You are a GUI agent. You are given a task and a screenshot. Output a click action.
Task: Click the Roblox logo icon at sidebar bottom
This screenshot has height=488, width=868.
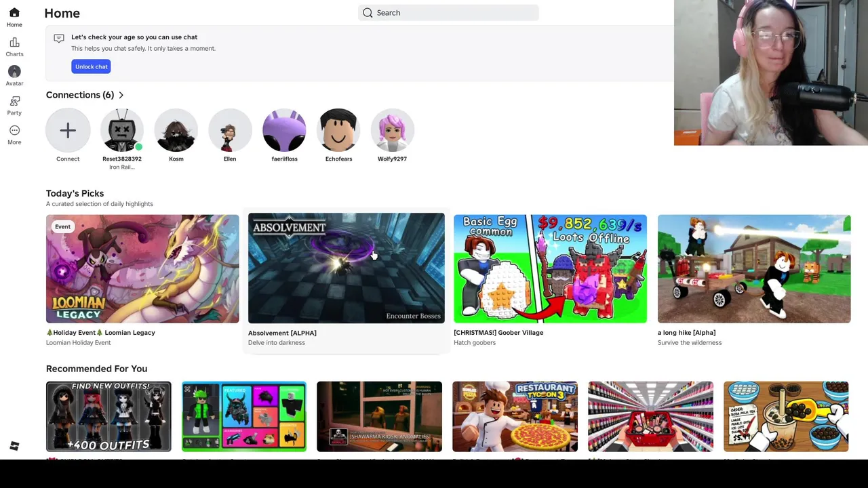pyautogui.click(x=14, y=446)
